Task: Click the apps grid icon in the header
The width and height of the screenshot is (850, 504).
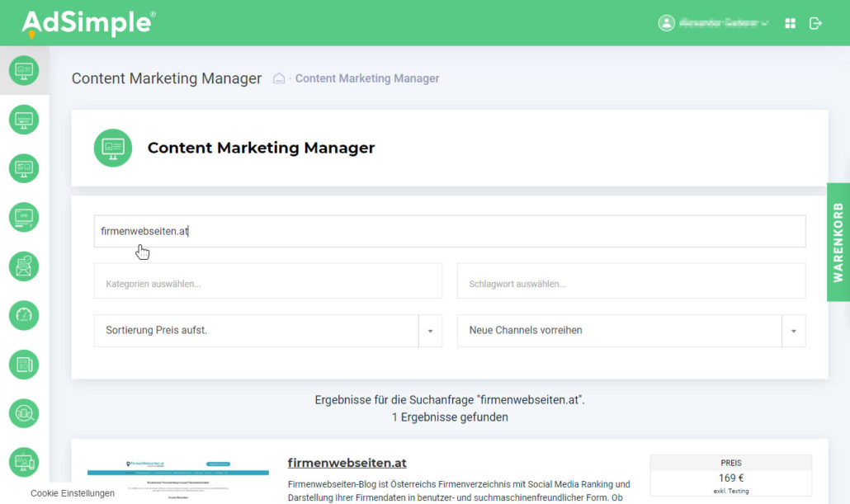Action: click(789, 23)
